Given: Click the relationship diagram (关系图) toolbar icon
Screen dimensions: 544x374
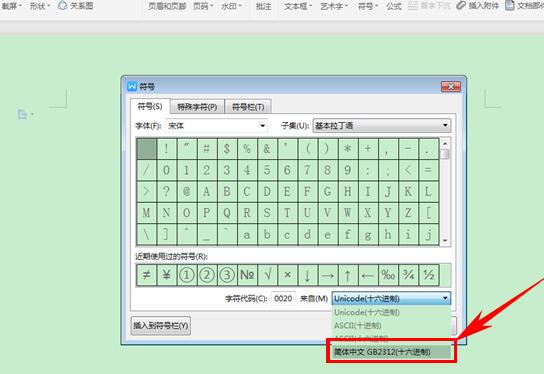Looking at the screenshot, I should pyautogui.click(x=75, y=6).
